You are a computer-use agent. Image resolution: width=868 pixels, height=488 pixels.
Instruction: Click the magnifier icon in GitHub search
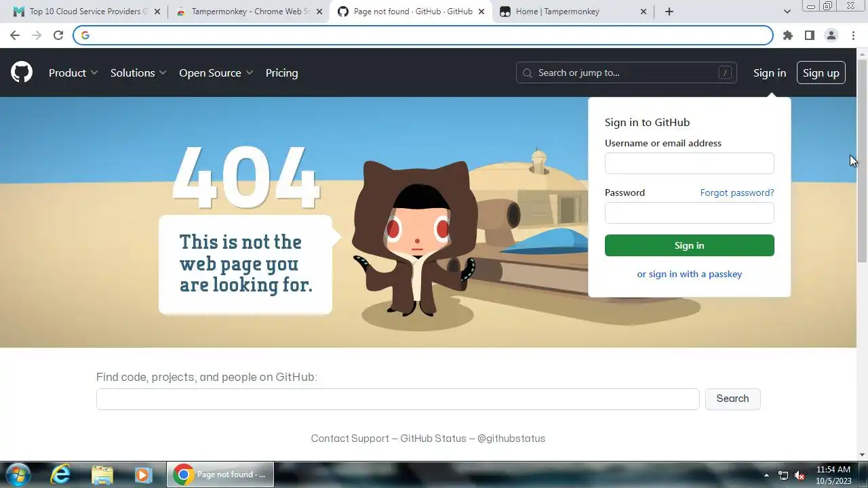tap(528, 73)
